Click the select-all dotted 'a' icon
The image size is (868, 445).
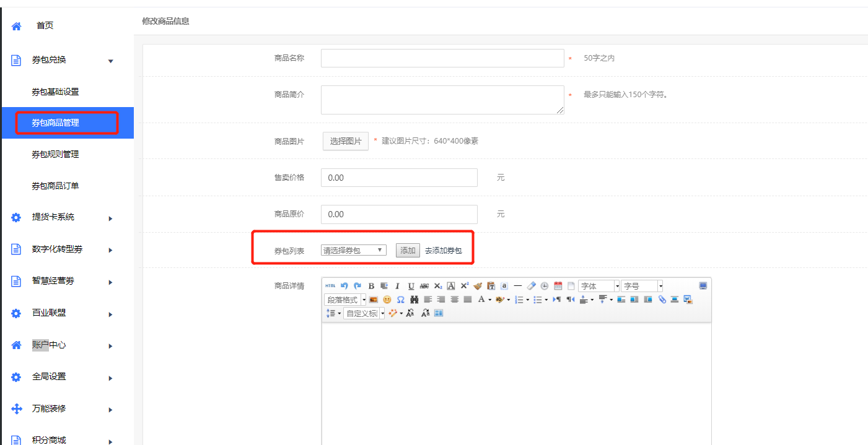point(504,286)
